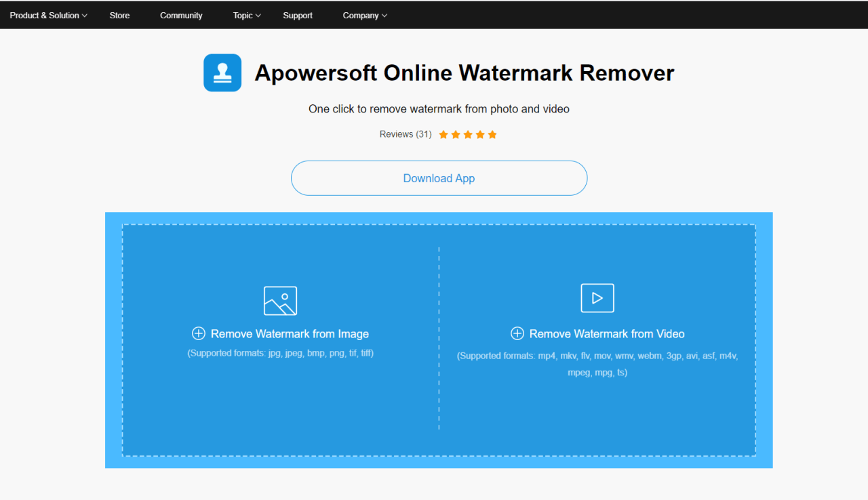Screen dimensions: 868x500
Task: Choose the Remove Watermark from Image label
Action: tap(290, 334)
